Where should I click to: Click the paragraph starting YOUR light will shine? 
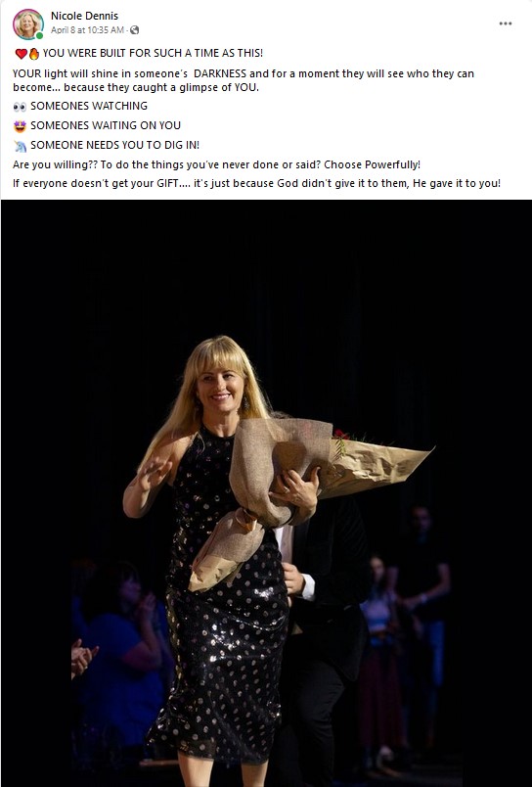point(244,80)
